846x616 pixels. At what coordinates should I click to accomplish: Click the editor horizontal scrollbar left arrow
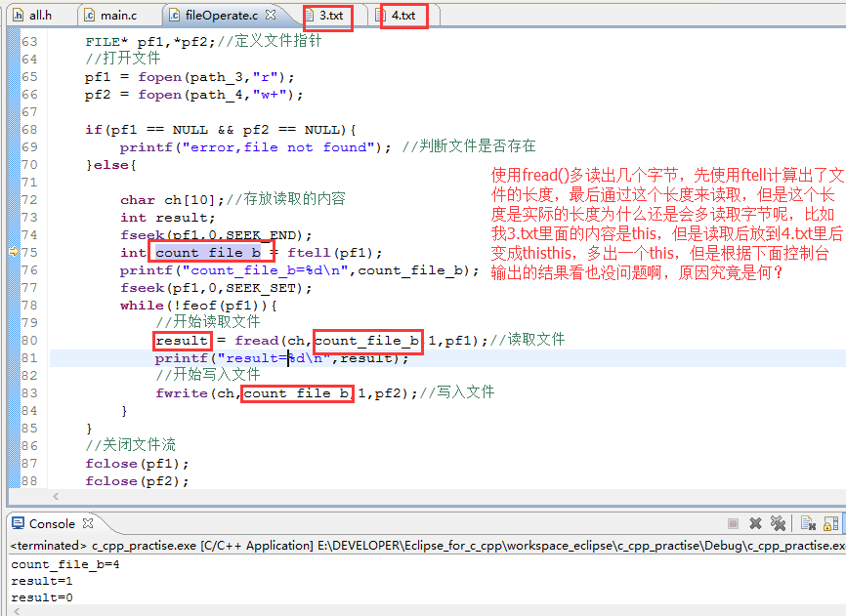point(56,496)
